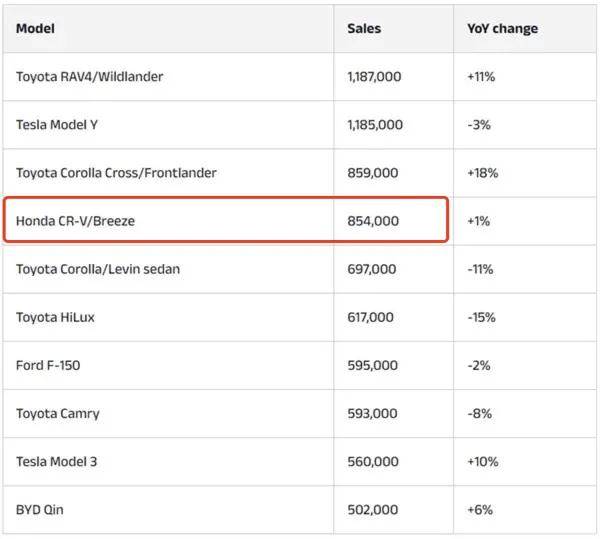Click the highlighted Honda CR-V/Breeze cell

click(75, 221)
